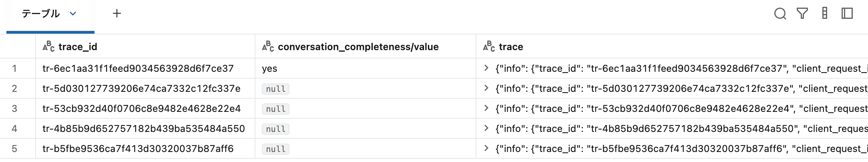The width and height of the screenshot is (868, 162).
Task: Click the search icon in table toolbar
Action: [x=780, y=14]
